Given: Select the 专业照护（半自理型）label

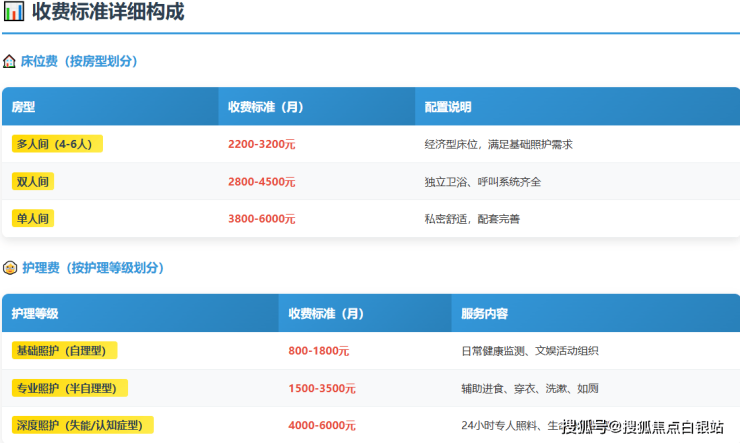Looking at the screenshot, I should (70, 388).
